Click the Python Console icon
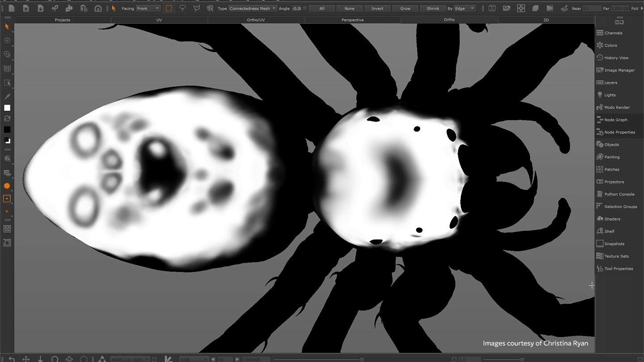The width and height of the screenshot is (644, 362). click(600, 194)
